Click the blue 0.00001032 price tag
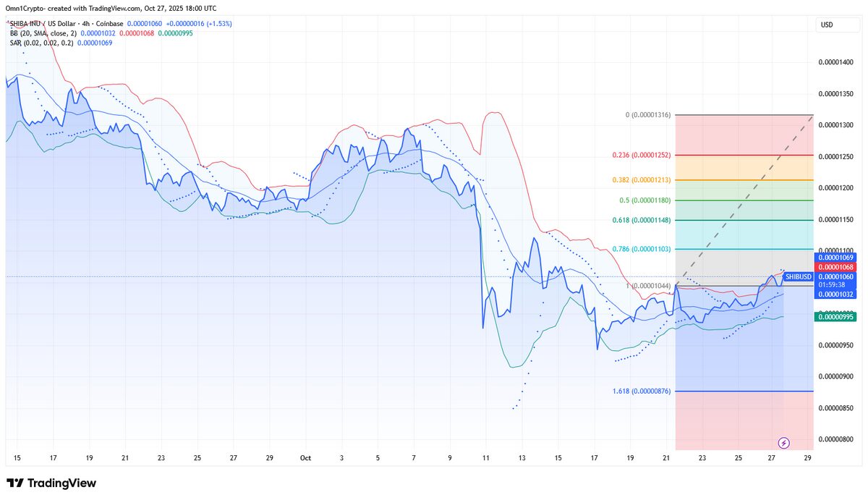 [835, 294]
